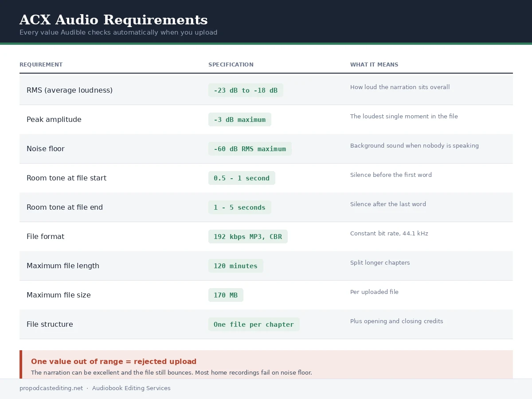Click the REQUIREMENT column header
This screenshot has height=399, width=532.
tap(41, 65)
